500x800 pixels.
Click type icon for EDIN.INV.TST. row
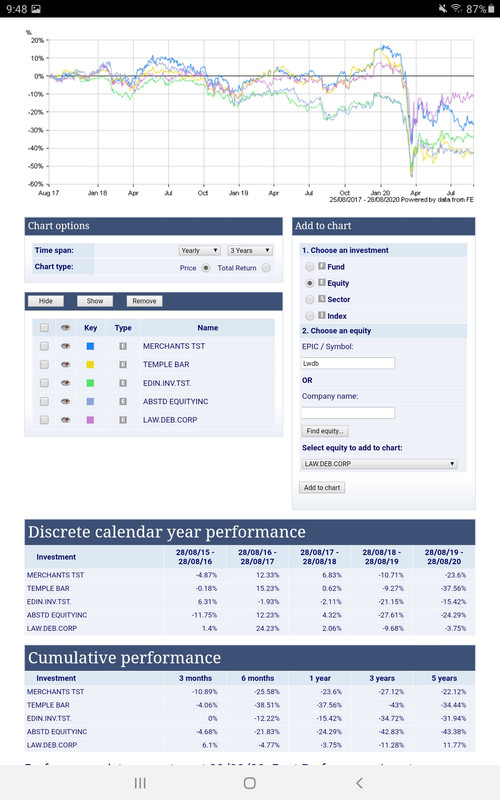click(x=123, y=383)
